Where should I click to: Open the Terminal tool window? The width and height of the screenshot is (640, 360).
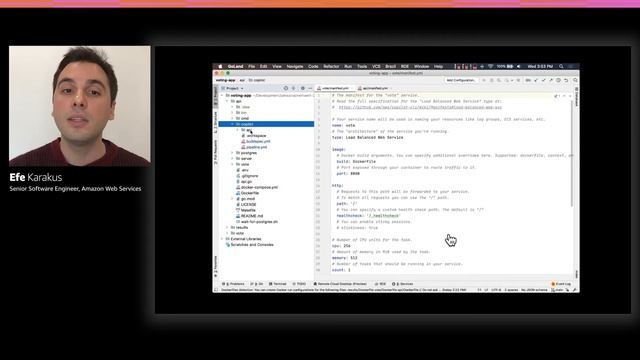tap(278, 284)
